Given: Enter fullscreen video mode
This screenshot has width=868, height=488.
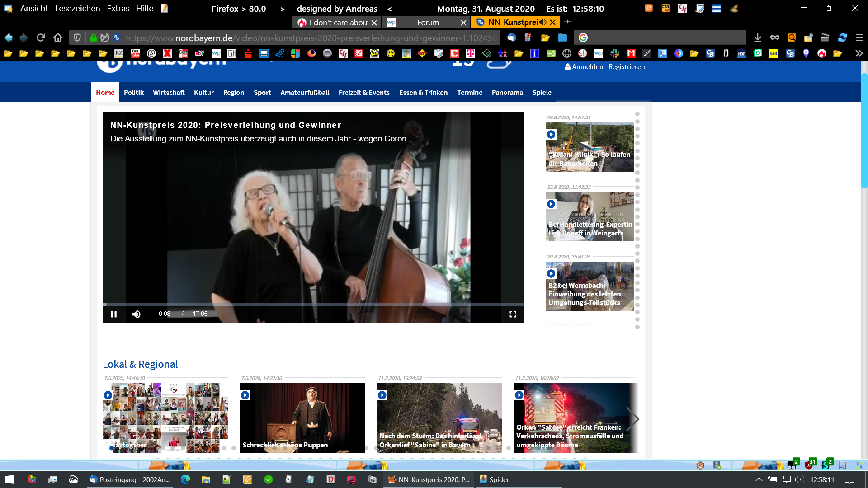Looking at the screenshot, I should [x=513, y=314].
